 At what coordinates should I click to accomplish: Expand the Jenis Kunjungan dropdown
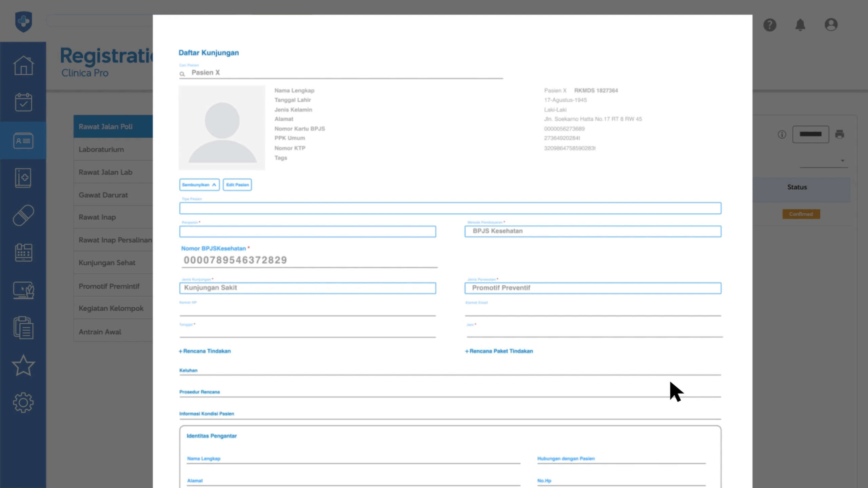(x=308, y=288)
